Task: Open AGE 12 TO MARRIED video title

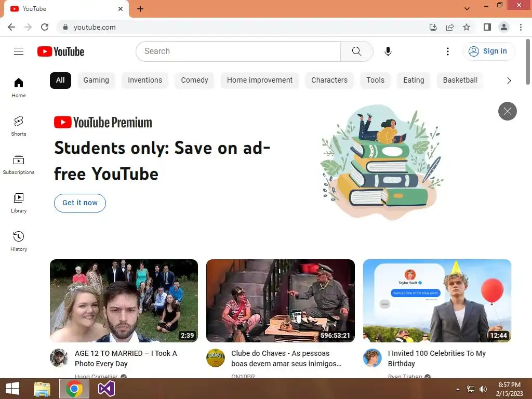Action: pyautogui.click(x=126, y=358)
